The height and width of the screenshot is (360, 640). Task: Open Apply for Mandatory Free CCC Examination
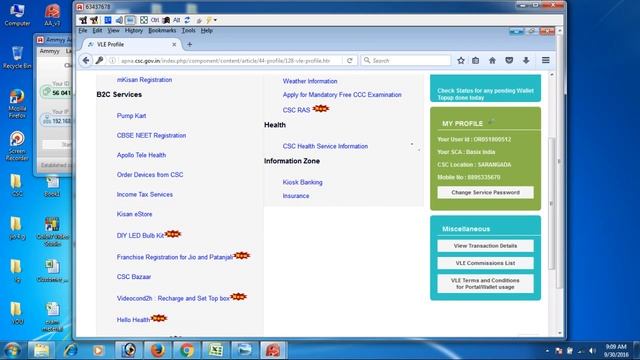pyautogui.click(x=342, y=95)
